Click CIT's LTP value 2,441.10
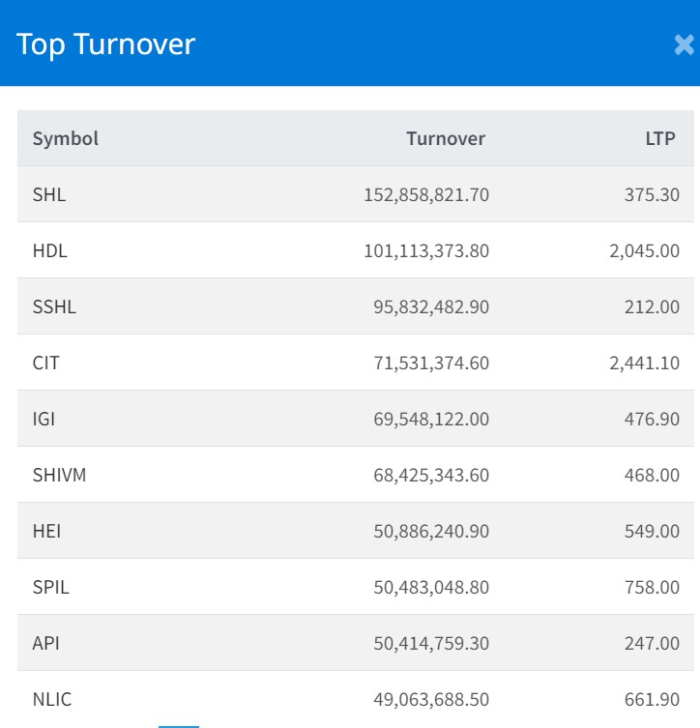 pos(642,363)
